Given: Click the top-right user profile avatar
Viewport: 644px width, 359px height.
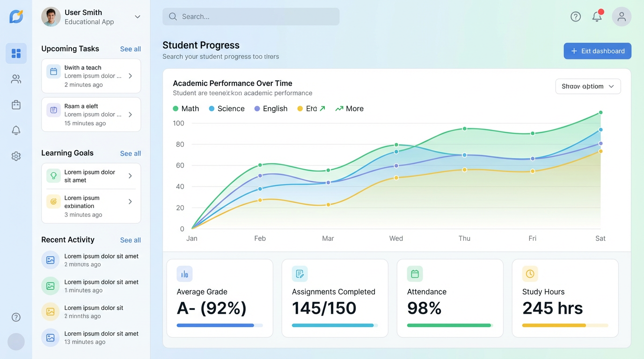Looking at the screenshot, I should 622,17.
